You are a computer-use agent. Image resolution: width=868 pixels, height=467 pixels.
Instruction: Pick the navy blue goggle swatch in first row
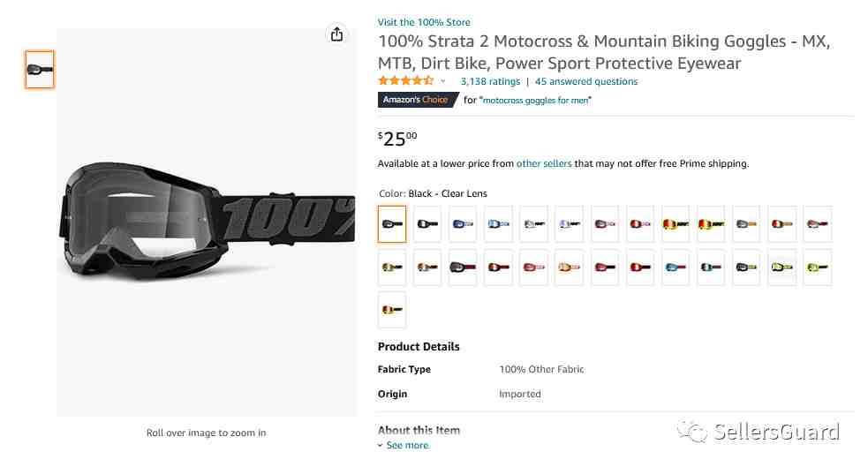tap(463, 224)
